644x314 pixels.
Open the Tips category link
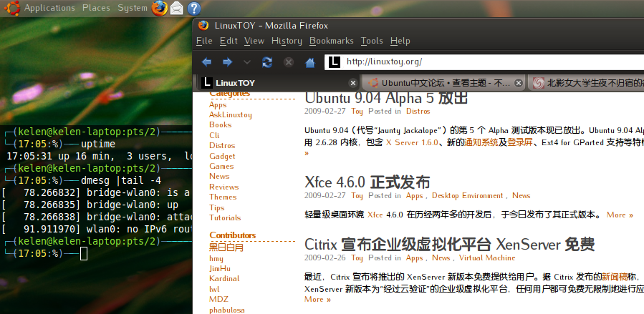click(x=217, y=207)
